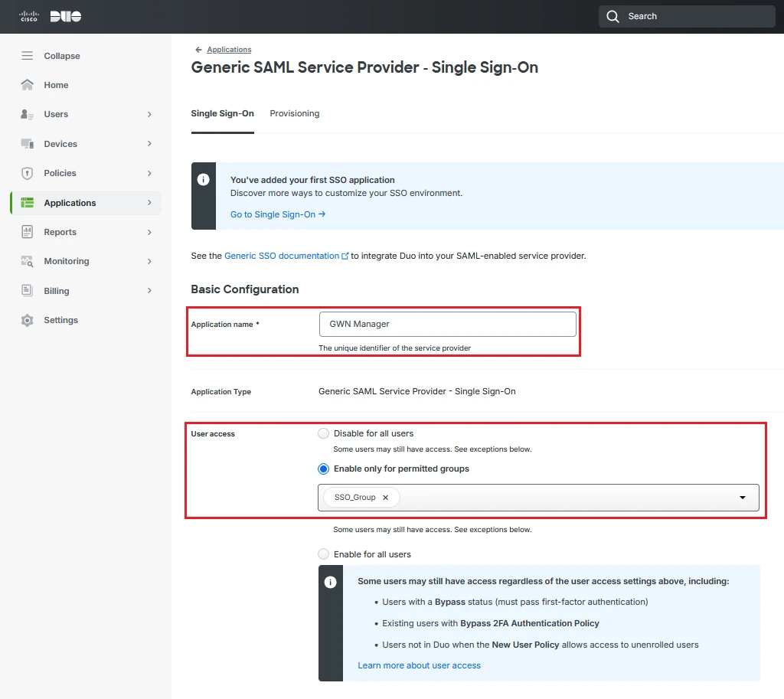Click the Billing sidebar icon
Viewport: 784px width, 699px height.
pos(27,290)
